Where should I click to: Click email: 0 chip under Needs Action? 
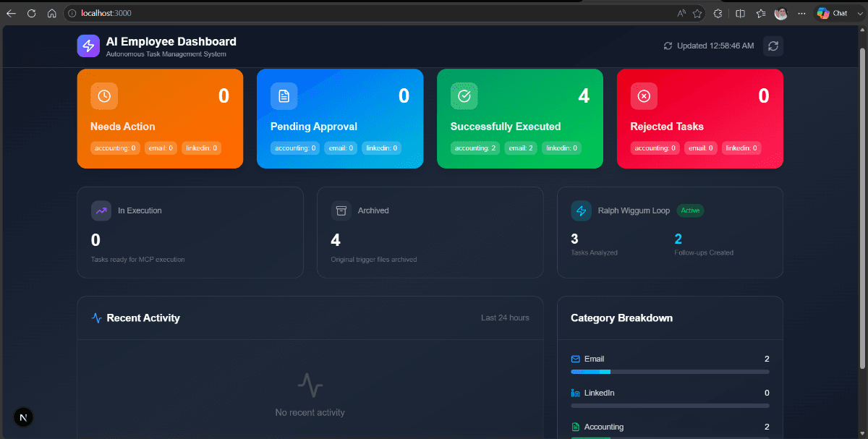161,148
